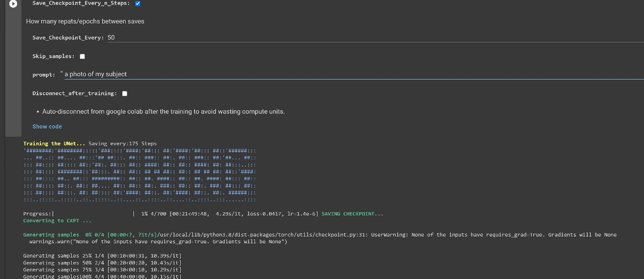The image size is (644, 279).
Task: Select the "Generating samples 25% 1/4" line
Action: click(x=102, y=256)
